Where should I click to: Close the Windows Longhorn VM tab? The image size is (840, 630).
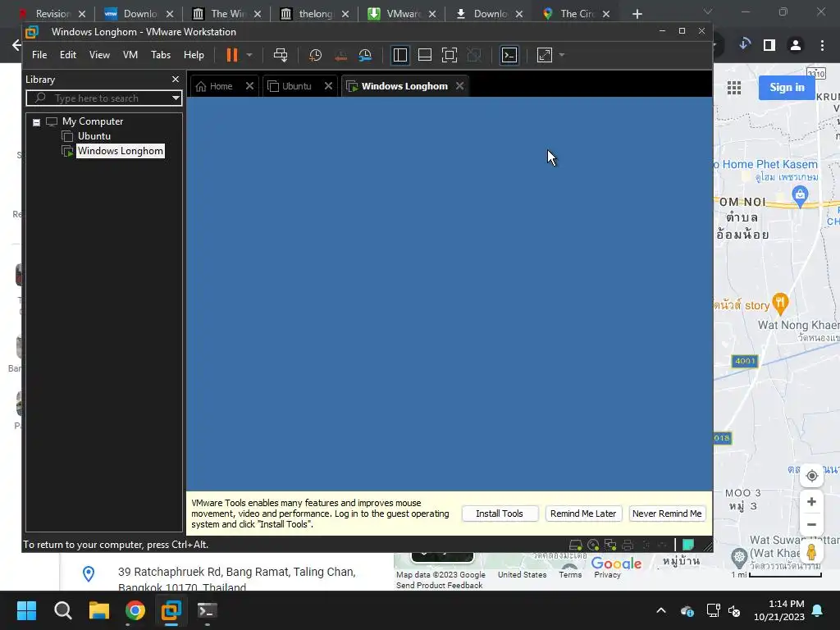[459, 85]
